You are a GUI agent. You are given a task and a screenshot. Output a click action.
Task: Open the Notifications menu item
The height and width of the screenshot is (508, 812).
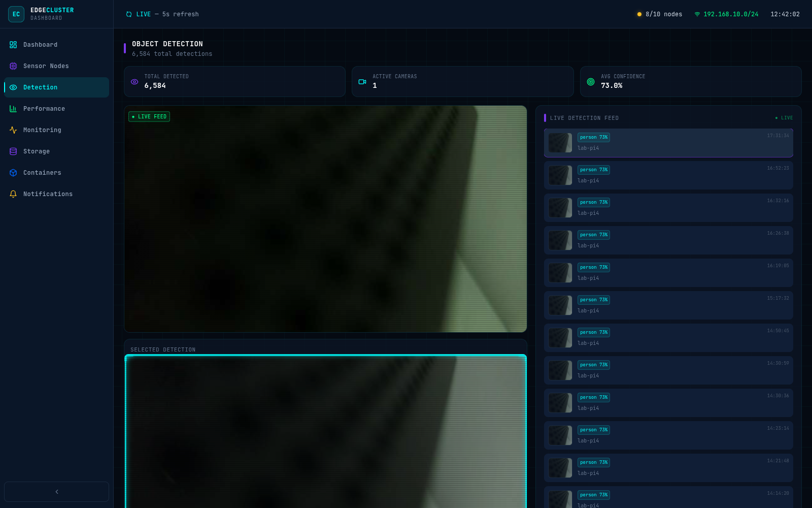pos(56,194)
